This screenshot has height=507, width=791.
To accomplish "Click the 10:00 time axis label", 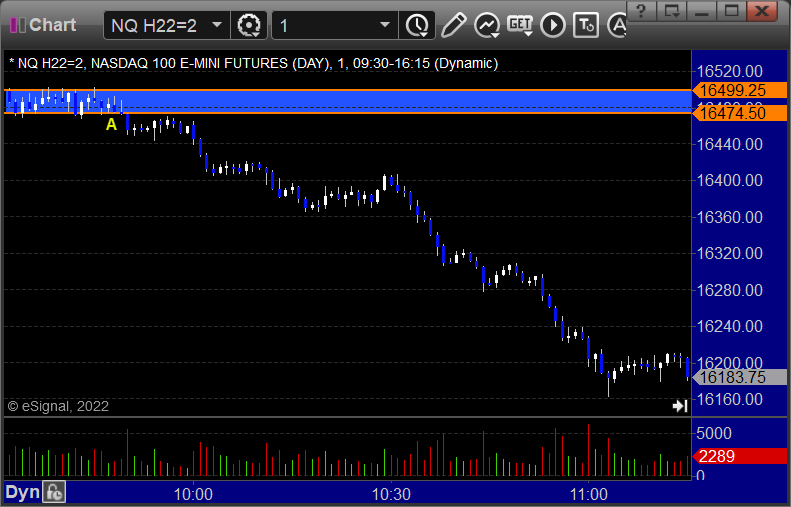I will [193, 494].
